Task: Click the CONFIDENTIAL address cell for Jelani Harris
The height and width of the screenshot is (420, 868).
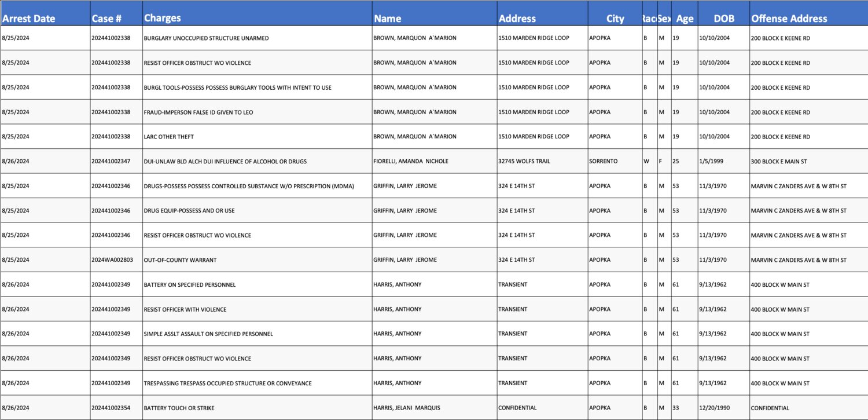Action: point(542,408)
